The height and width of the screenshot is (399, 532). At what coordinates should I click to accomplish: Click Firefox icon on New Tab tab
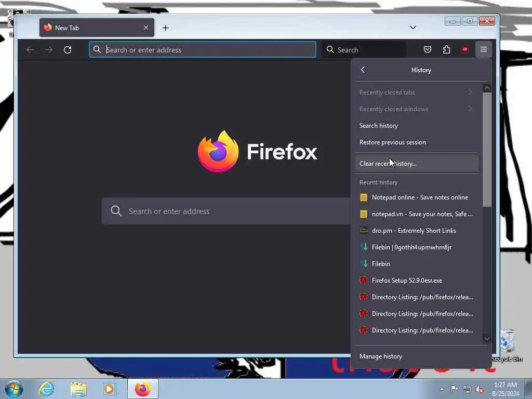pyautogui.click(x=48, y=28)
